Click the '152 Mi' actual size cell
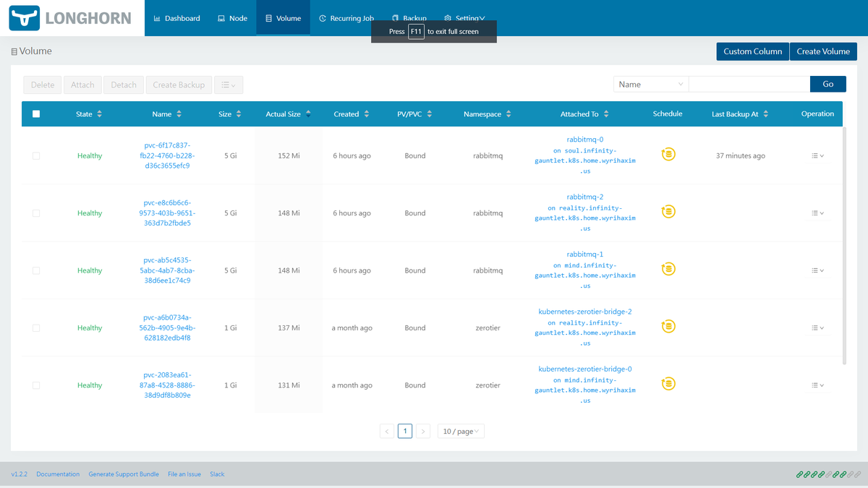The width and height of the screenshot is (868, 488). [289, 156]
